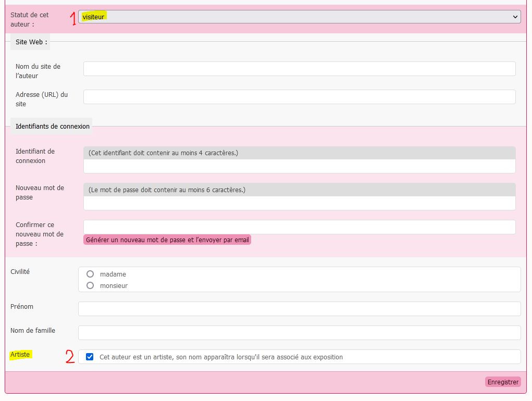Click the password confirmation input field
Viewport: 532px width, 401px height.
[299, 227]
